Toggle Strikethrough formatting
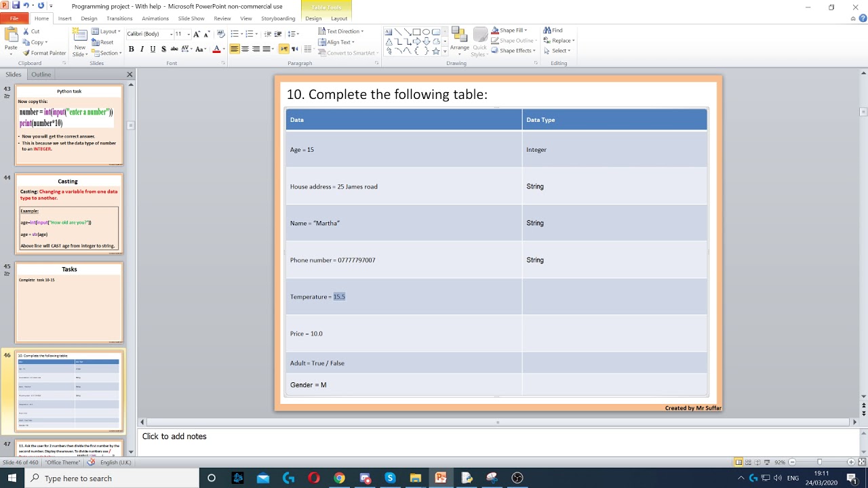868x488 pixels. point(174,49)
